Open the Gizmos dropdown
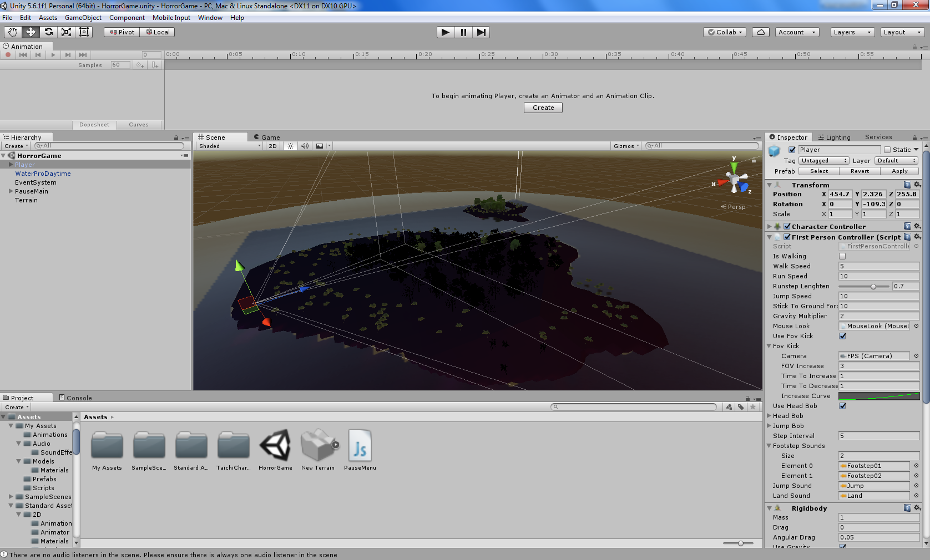The image size is (930, 560). pos(626,146)
